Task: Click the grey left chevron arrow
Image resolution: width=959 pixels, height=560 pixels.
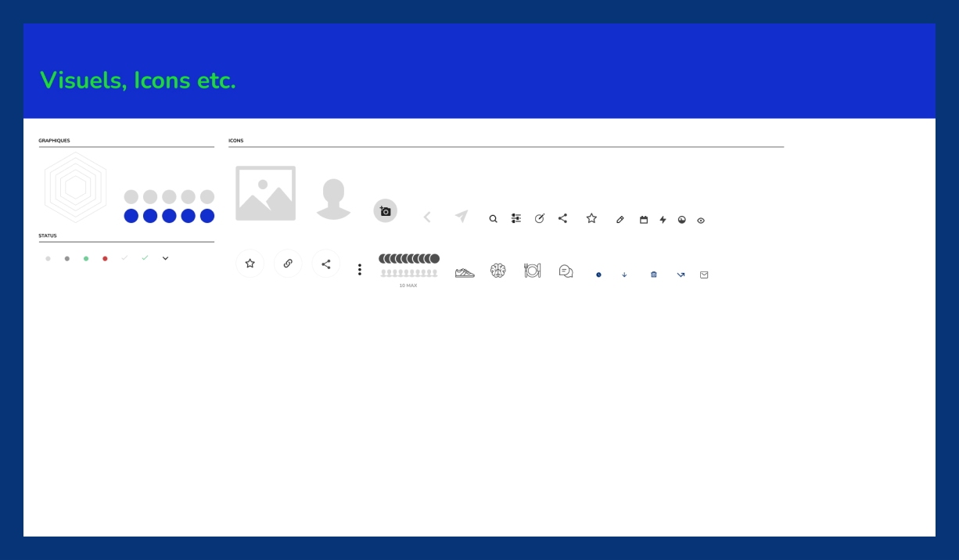Action: click(x=427, y=217)
